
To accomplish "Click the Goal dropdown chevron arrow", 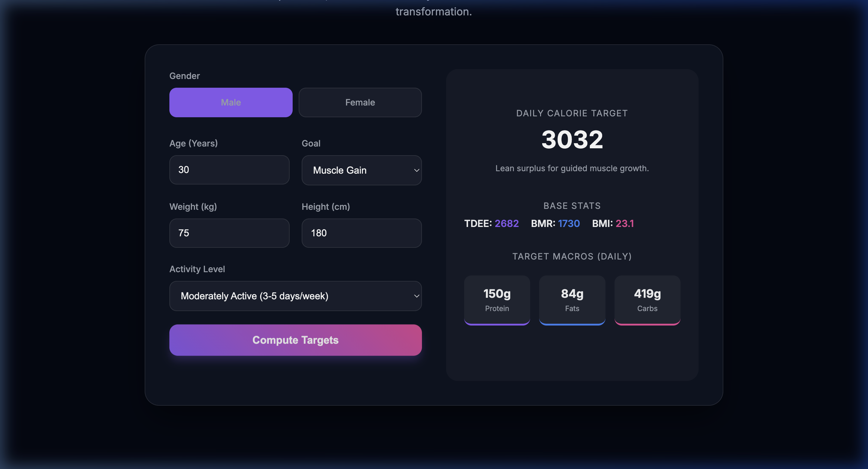I will [417, 171].
